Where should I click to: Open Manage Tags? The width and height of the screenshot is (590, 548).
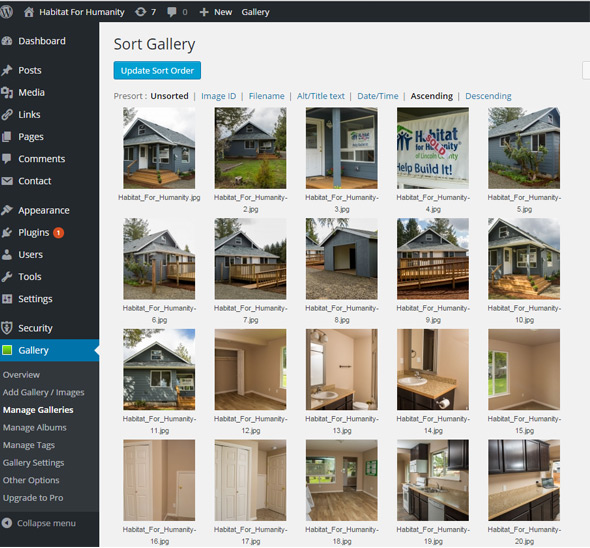(29, 445)
